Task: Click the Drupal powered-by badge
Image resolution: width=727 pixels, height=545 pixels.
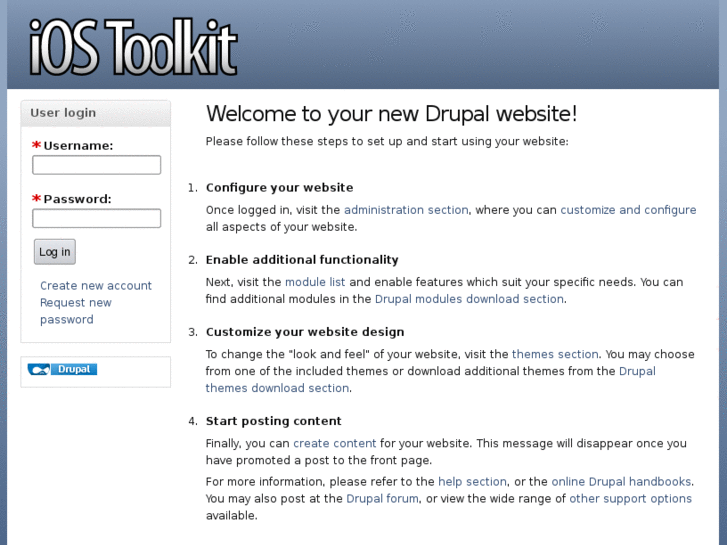Action: pos(62,369)
